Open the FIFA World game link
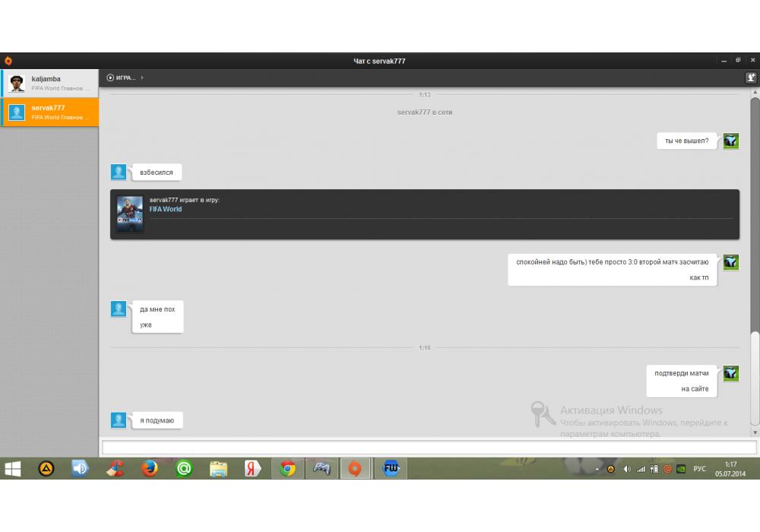Image resolution: width=760 pixels, height=532 pixels. pyautogui.click(x=165, y=209)
